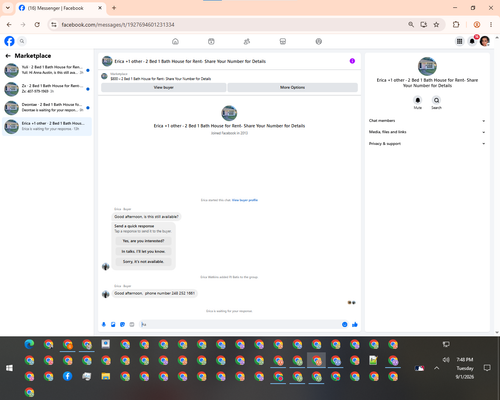Open the Facebook app taskbar icon
The height and width of the screenshot is (400, 500).
click(x=67, y=376)
